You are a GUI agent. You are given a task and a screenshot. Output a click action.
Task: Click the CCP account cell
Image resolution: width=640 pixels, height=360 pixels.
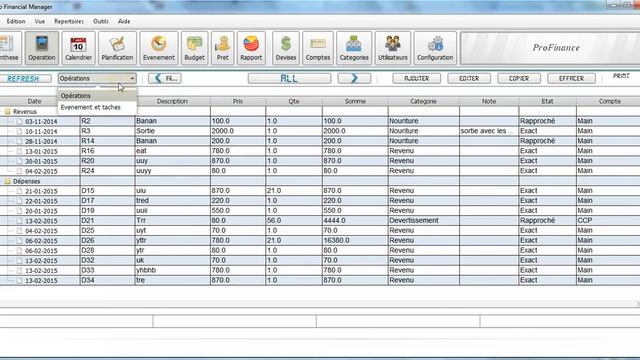[608, 220]
